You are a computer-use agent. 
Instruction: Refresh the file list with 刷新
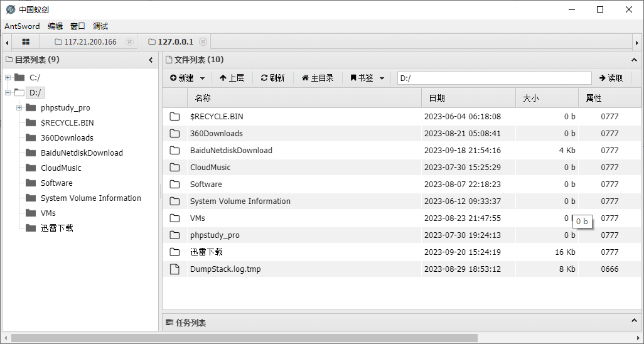pos(272,78)
